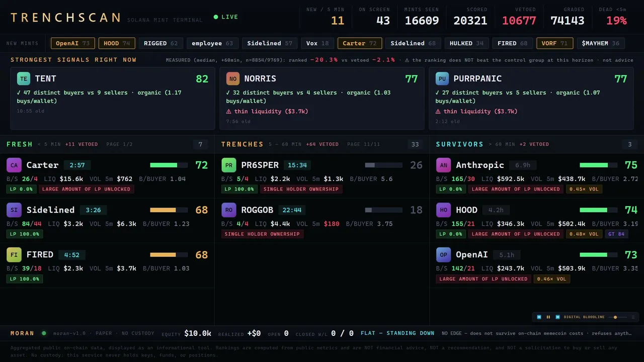Click PAGE 11/11 in the TRENCHES column
This screenshot has width=644, height=362.
click(364, 144)
